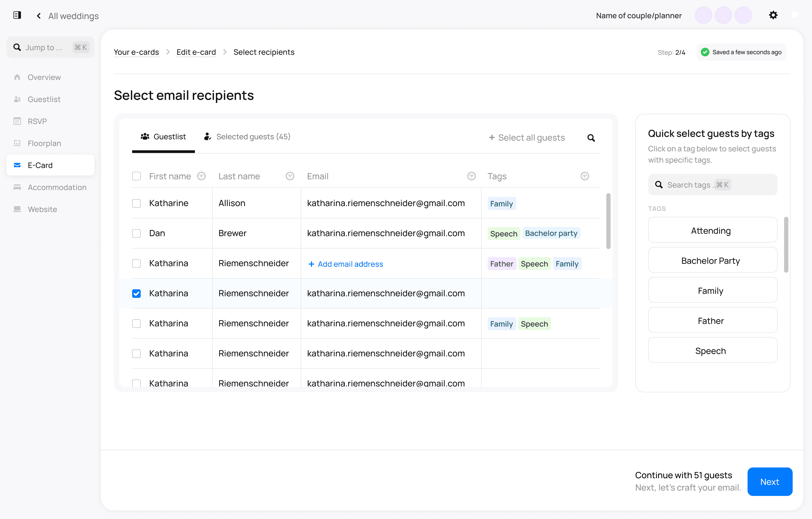Select guests with the Bachelor Party tag
The width and height of the screenshot is (812, 519).
713,260
